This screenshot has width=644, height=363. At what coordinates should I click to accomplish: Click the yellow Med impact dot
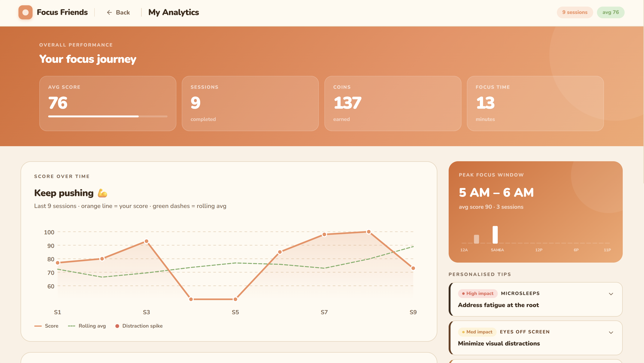click(463, 332)
